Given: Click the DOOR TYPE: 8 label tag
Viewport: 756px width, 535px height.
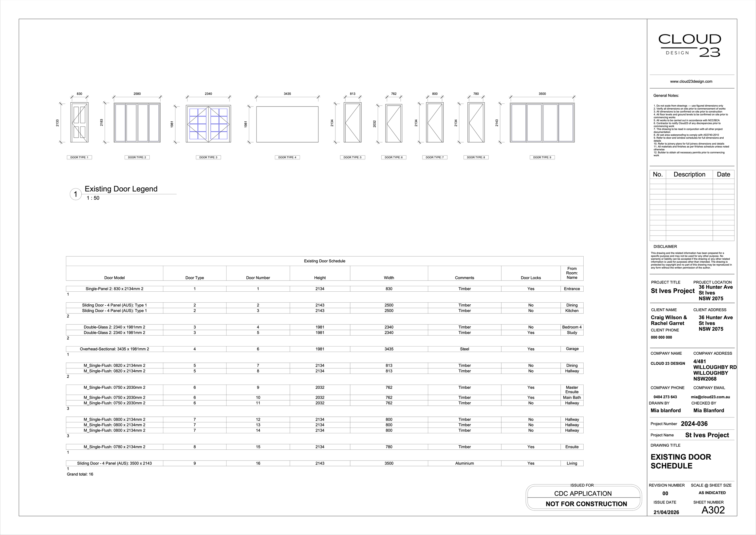Looking at the screenshot, I should [476, 157].
